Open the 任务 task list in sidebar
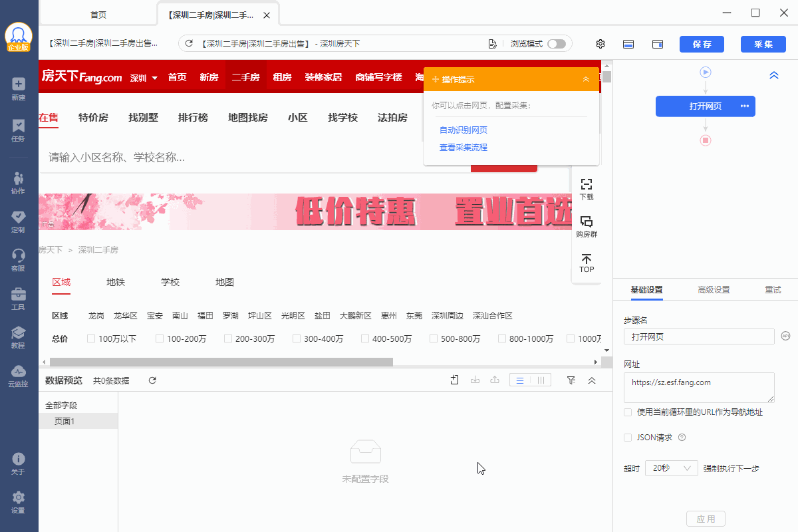This screenshot has height=532, width=798. point(19,130)
